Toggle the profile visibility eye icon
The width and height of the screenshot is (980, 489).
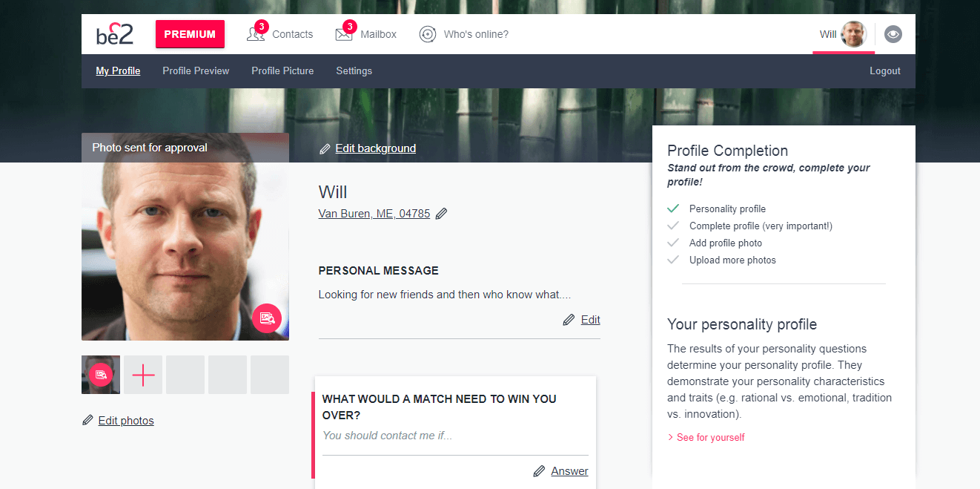coord(893,34)
